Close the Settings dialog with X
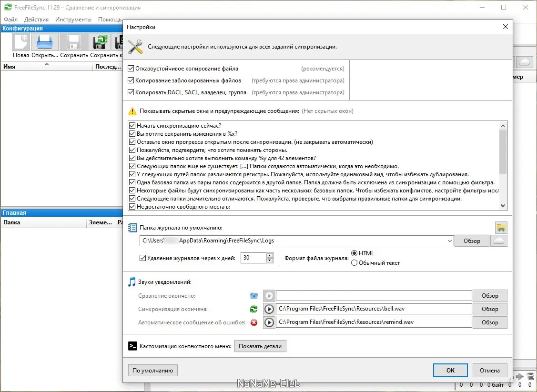 pyautogui.click(x=506, y=27)
